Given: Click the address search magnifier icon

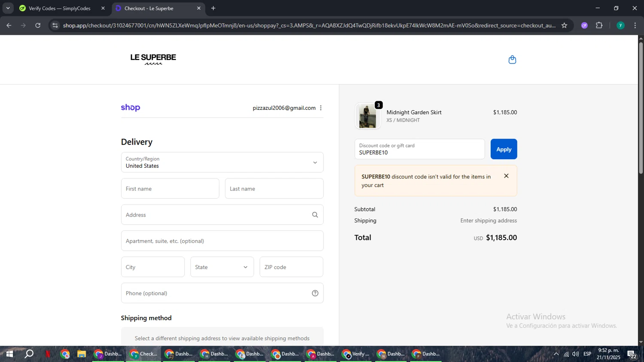Looking at the screenshot, I should (315, 215).
